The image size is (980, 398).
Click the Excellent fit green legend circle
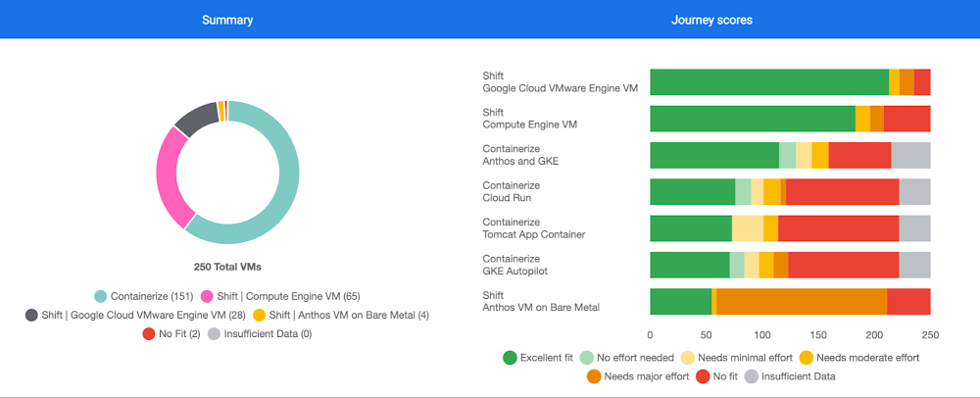[510, 358]
